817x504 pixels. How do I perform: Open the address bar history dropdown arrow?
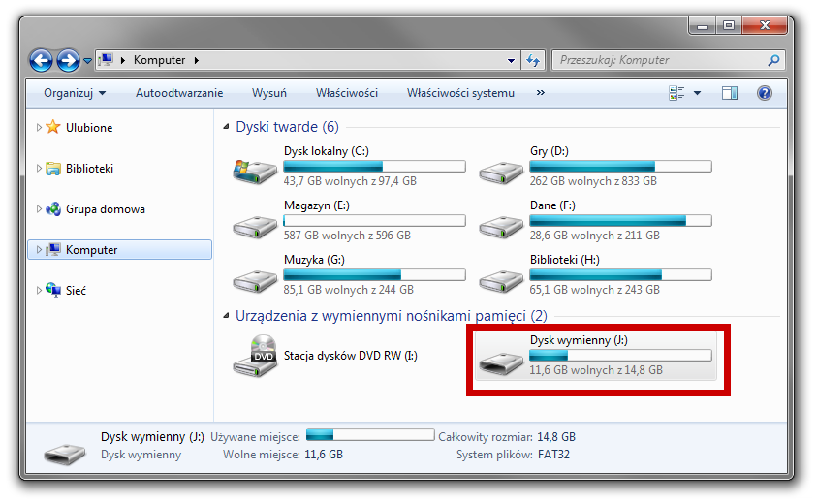pos(511,60)
